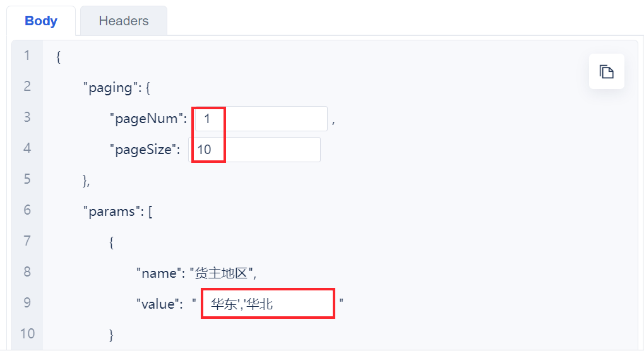Click line number 1 in the gutter
The height and width of the screenshot is (363, 644).
coord(27,56)
